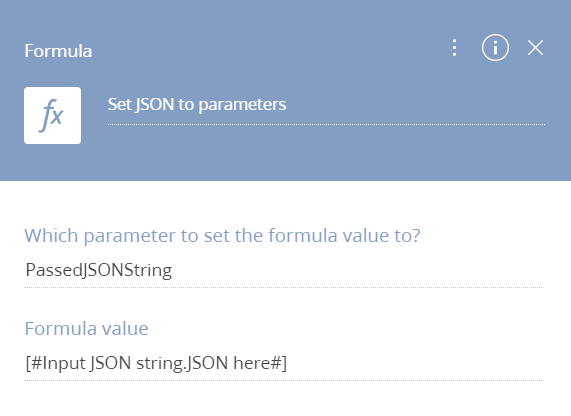Place cursor at the end of 'PassedJSONString'
The width and height of the screenshot is (571, 416).
click(x=172, y=270)
